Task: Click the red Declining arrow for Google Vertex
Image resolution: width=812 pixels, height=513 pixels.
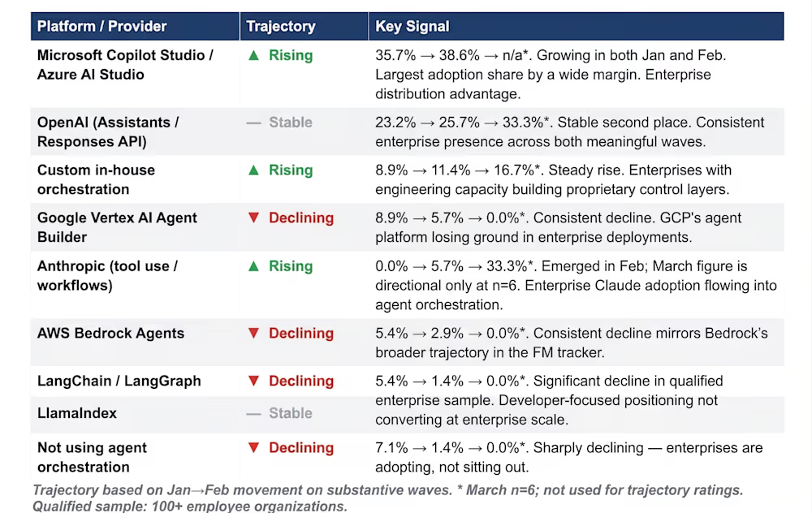Action: (253, 218)
